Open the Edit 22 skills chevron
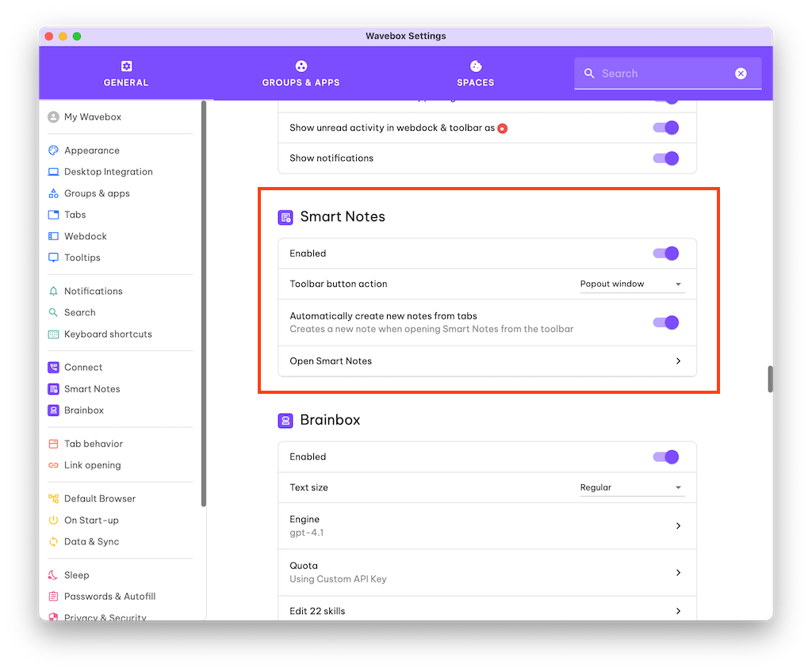The image size is (812, 672). (x=679, y=612)
